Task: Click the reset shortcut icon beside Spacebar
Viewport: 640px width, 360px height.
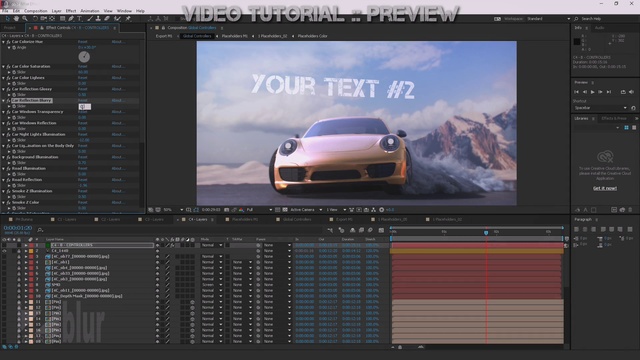Action: click(633, 108)
